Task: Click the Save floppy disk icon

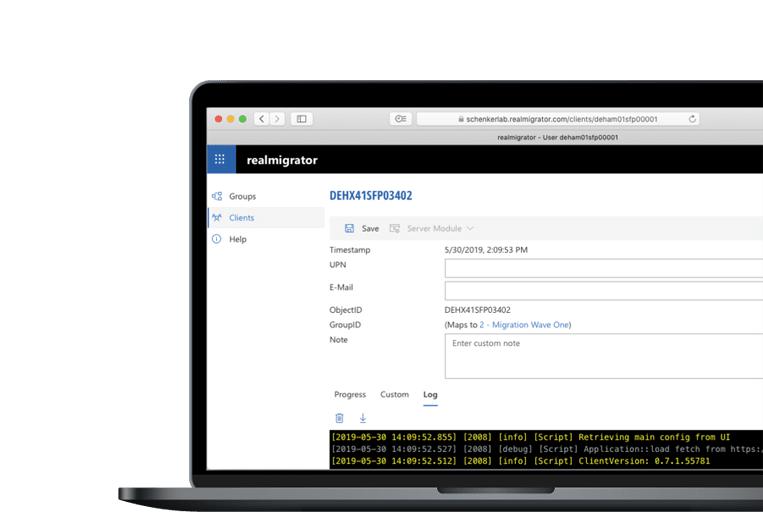Action: (x=349, y=228)
